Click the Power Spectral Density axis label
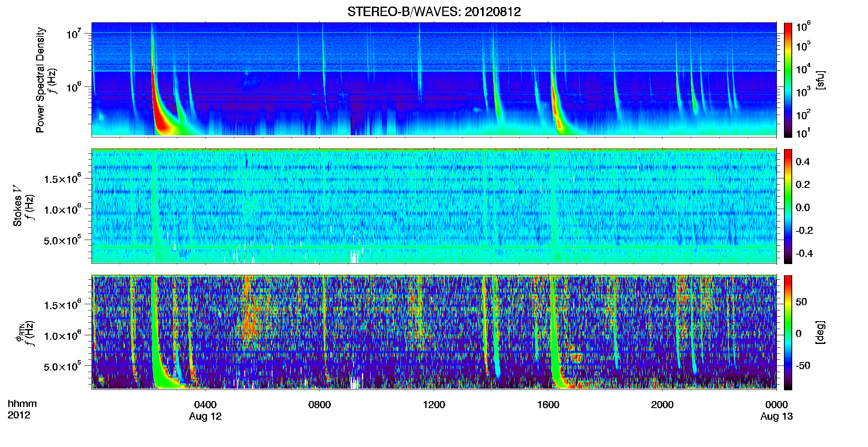 pos(40,80)
